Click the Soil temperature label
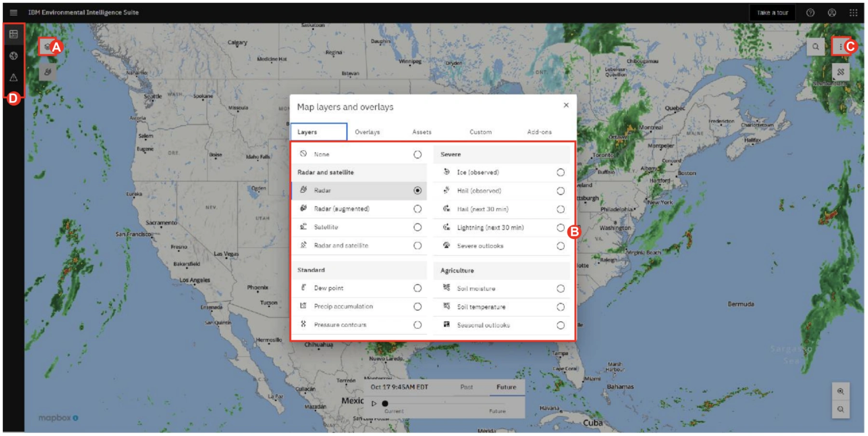The width and height of the screenshot is (868, 436). pyautogui.click(x=481, y=307)
